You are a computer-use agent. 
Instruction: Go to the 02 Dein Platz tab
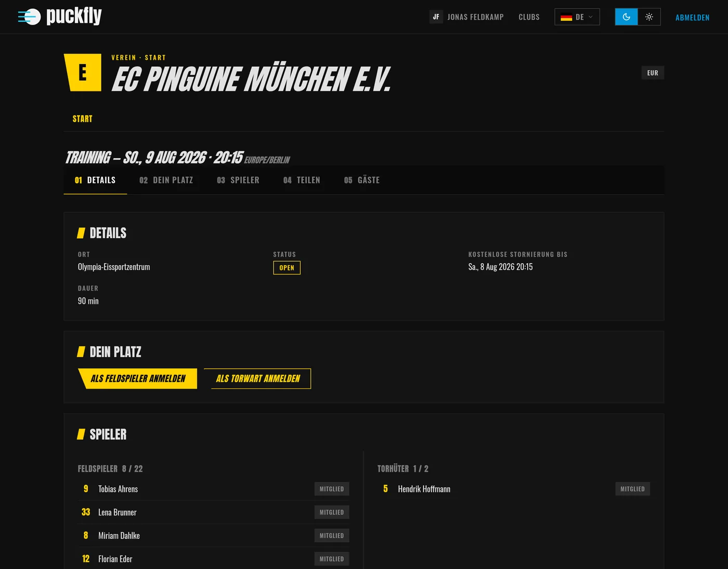tap(166, 180)
